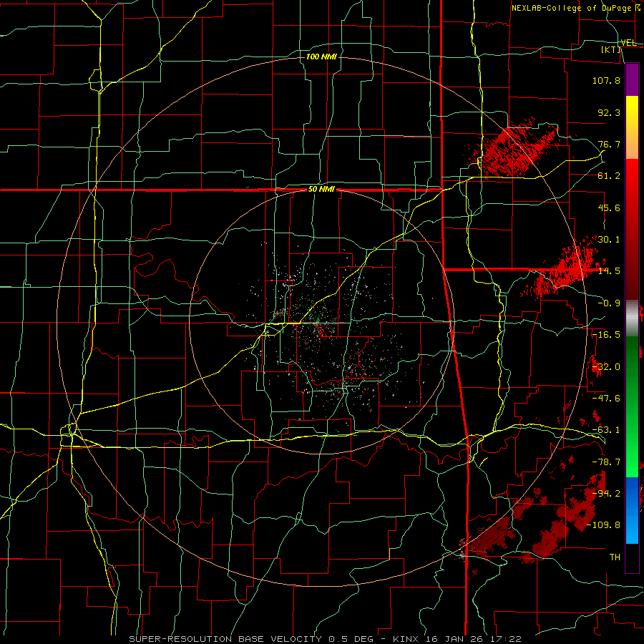Screen dimensions: 644x644
Task: Click the [KT] units label
Action: point(611,49)
